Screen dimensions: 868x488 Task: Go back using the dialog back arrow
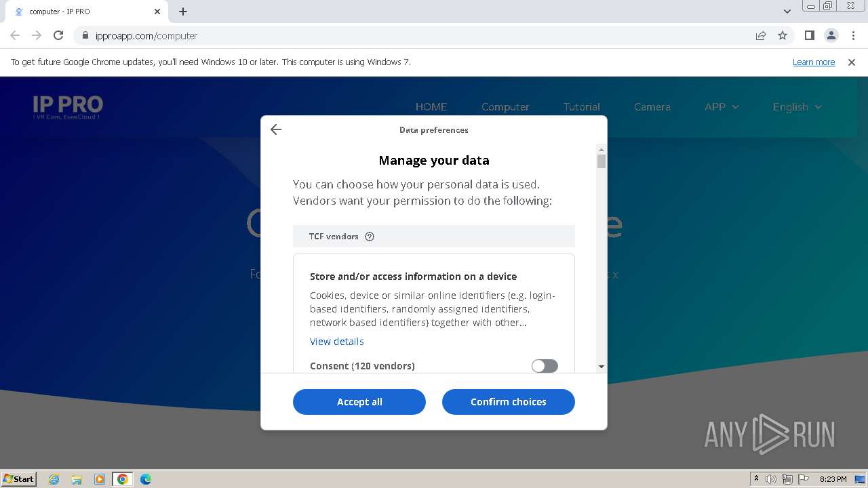[276, 129]
